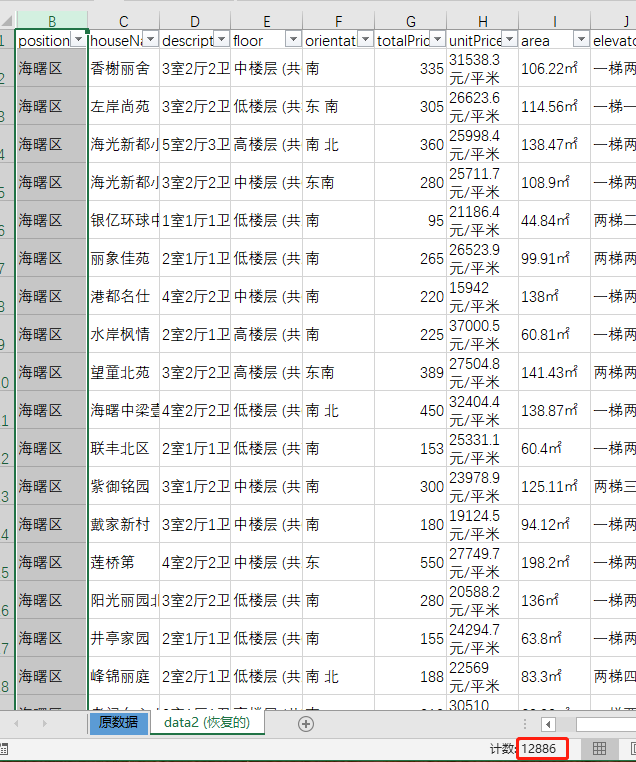Select column H header
This screenshot has height=762, width=636.
coord(482,21)
